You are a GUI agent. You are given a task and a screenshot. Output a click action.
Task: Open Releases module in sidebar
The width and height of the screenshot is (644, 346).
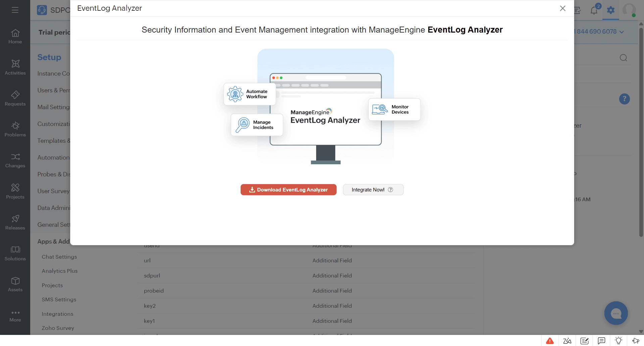coord(15,222)
